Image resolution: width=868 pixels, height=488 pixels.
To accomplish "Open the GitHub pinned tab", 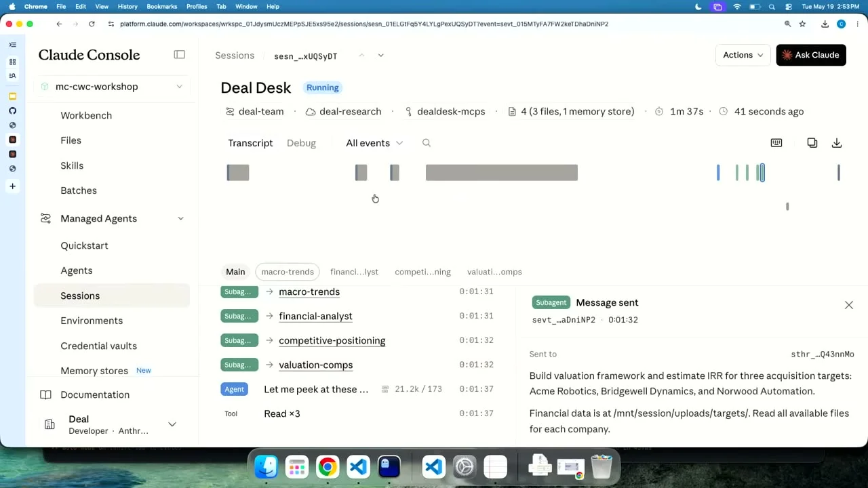I will (12, 110).
